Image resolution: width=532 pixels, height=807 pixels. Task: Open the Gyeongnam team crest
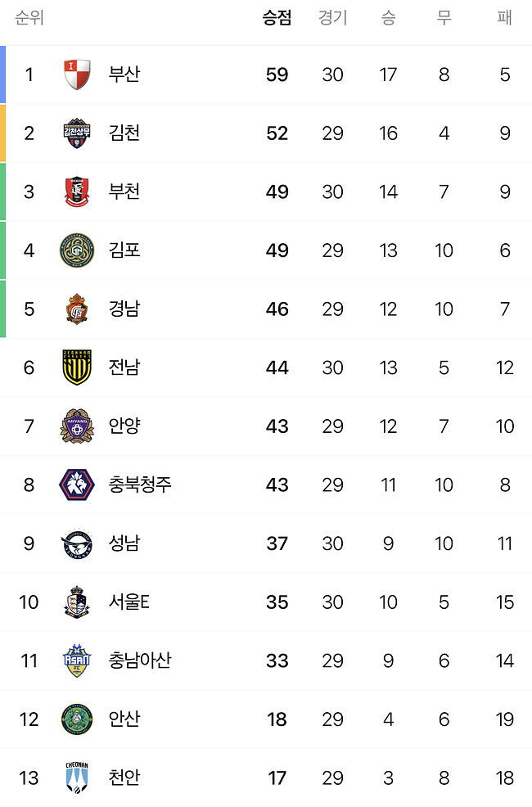coord(77,309)
